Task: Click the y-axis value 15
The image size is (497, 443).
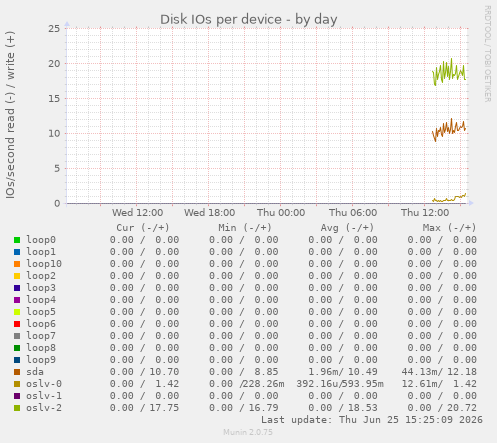Action: (x=54, y=99)
